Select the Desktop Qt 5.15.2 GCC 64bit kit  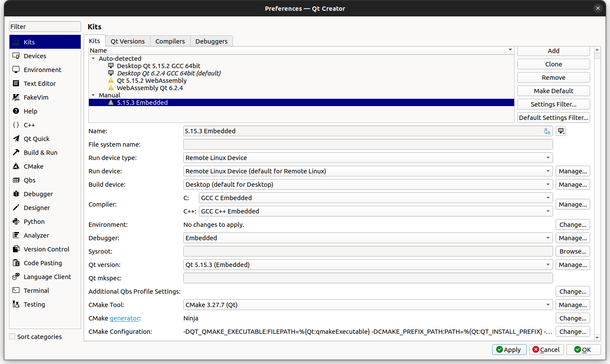tap(158, 66)
